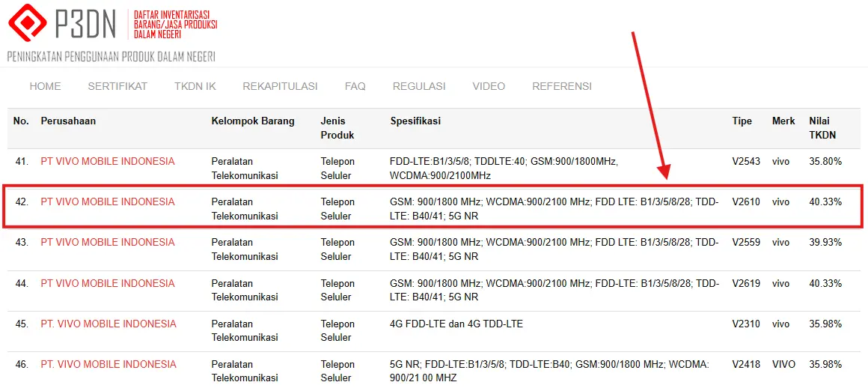Select the REFERENSI menu item

tap(562, 86)
